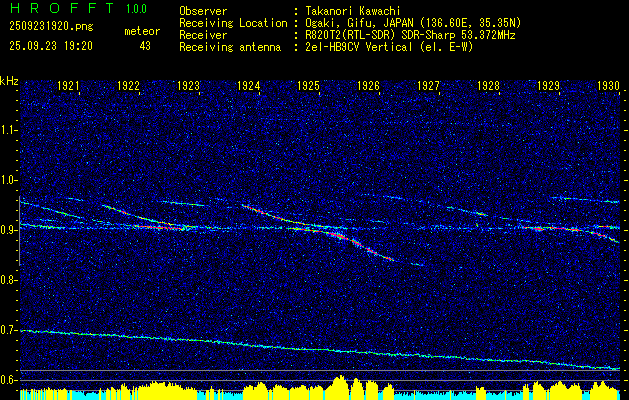Click the 'meteor' label

pyautogui.click(x=142, y=31)
